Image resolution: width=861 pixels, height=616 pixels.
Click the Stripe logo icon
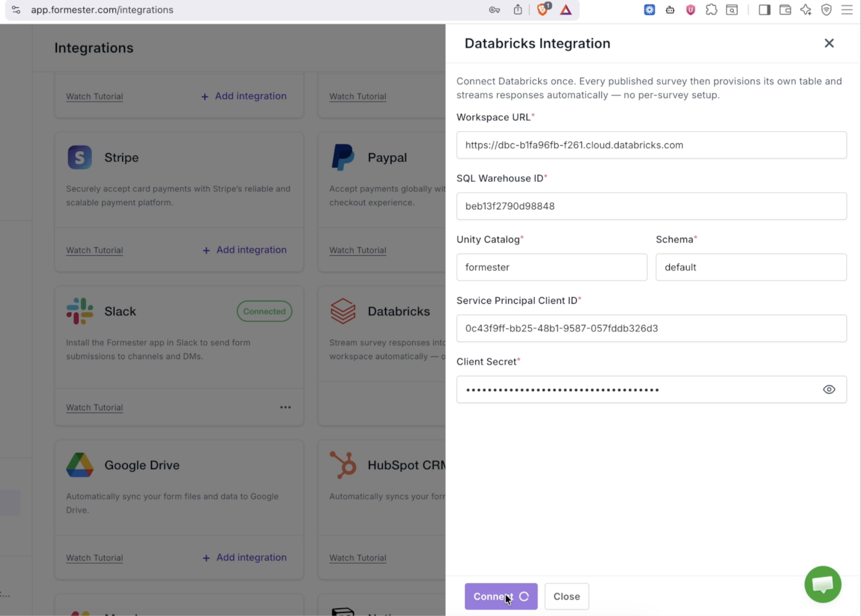[x=80, y=157]
